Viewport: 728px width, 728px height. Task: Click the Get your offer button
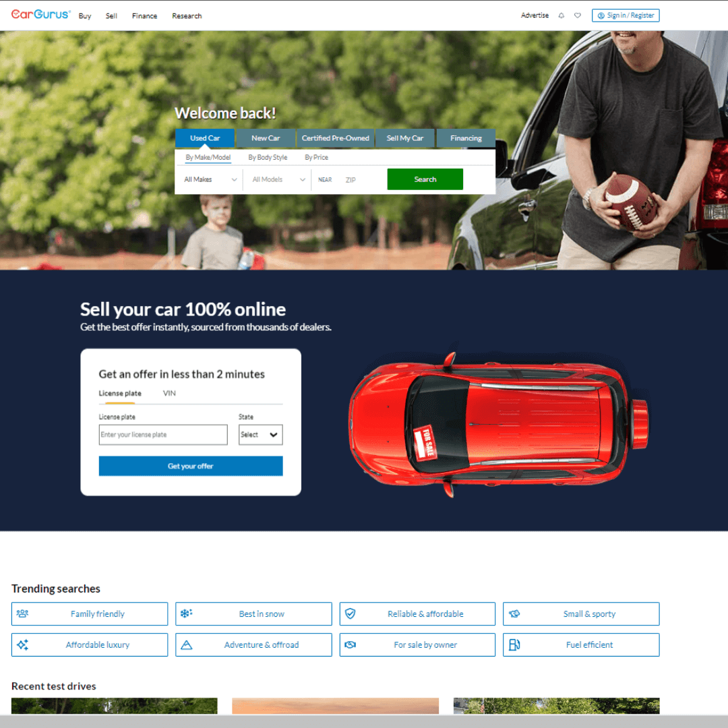(x=191, y=466)
